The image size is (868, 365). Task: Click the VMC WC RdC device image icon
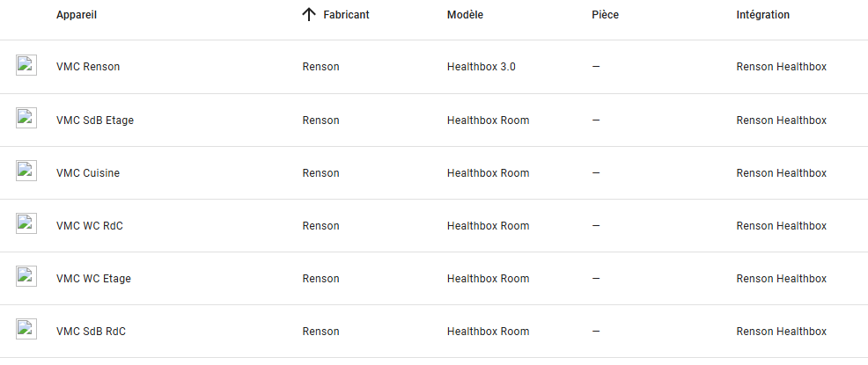(x=26, y=223)
